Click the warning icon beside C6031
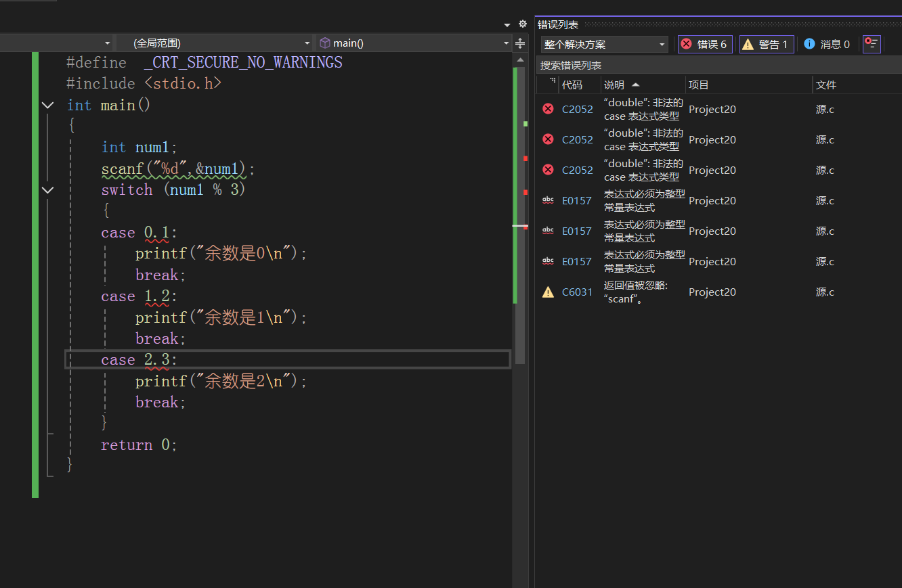This screenshot has width=902, height=588. click(548, 292)
